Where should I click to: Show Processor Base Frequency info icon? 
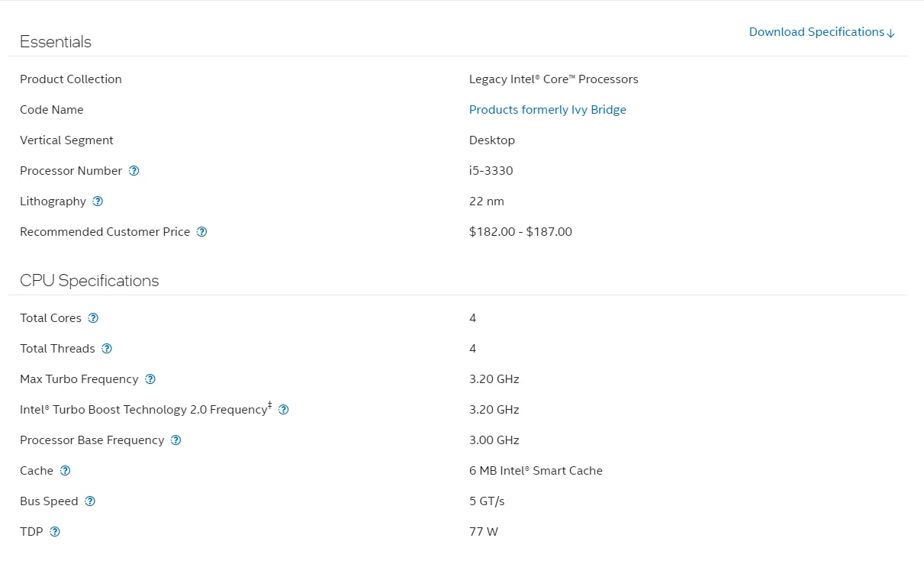coord(176,440)
